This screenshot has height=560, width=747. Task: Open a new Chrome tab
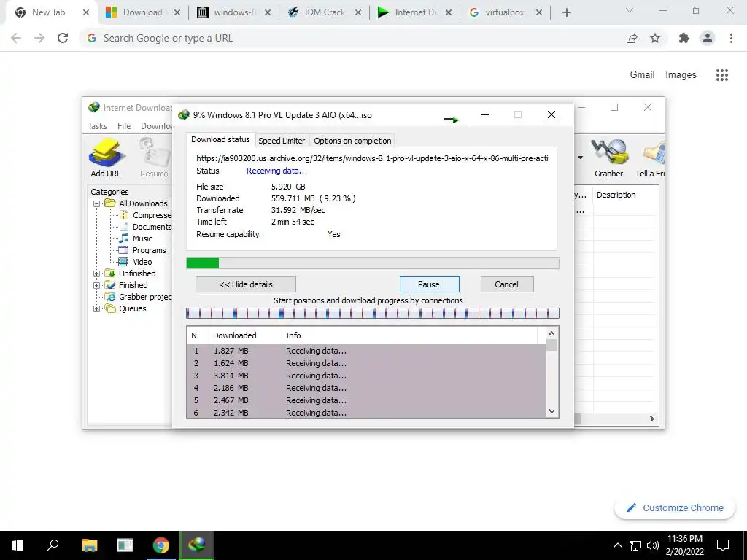(x=566, y=12)
